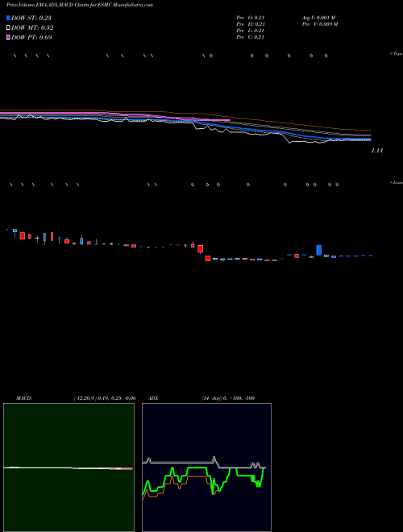403x532 pixels.
Task: Click the MACD panel heading
Action: click(x=23, y=398)
